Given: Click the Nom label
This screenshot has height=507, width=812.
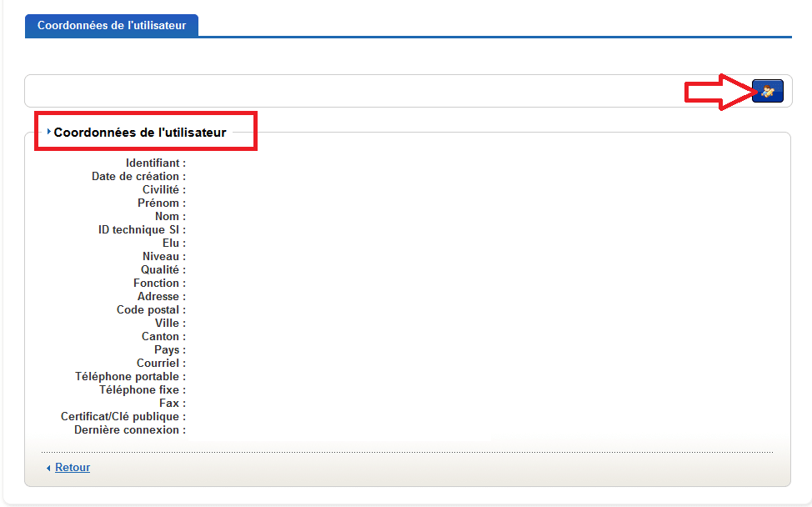Looking at the screenshot, I should pos(170,217).
